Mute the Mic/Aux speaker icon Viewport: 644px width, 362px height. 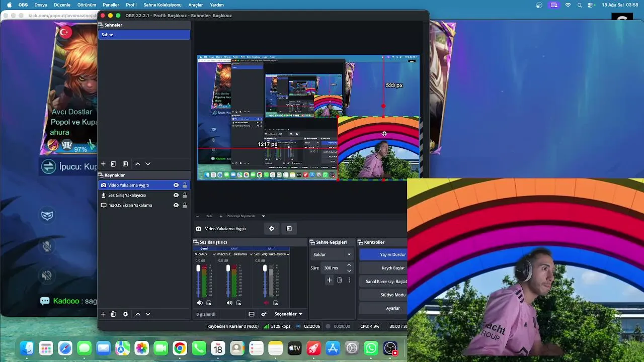coord(200,303)
